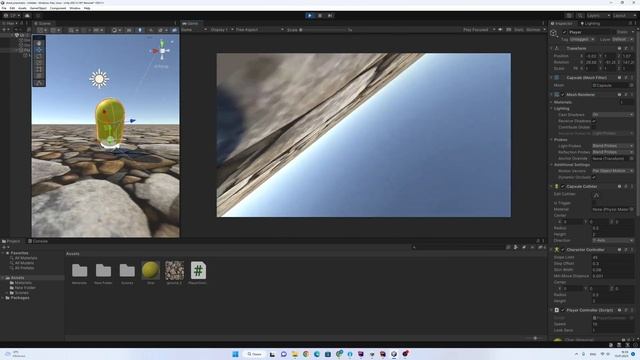Click Edit Collider button in Capsule Collider
The image size is (640, 360).
click(x=596, y=195)
